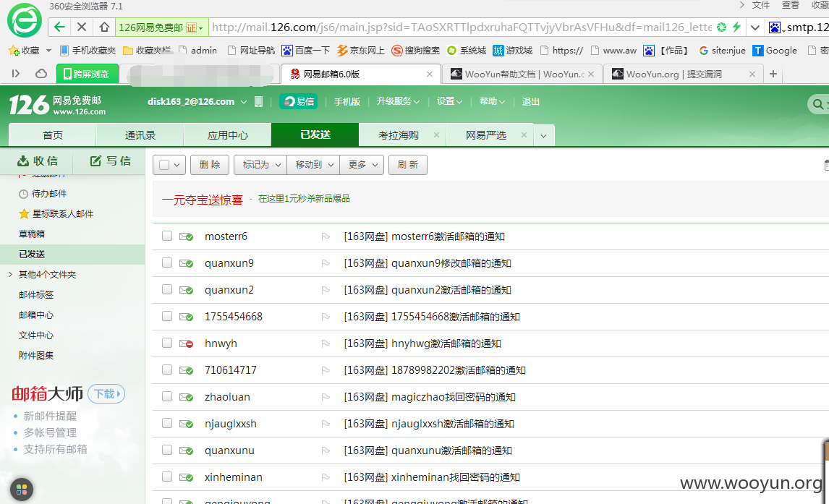Click the browser address bar URL

point(461,27)
